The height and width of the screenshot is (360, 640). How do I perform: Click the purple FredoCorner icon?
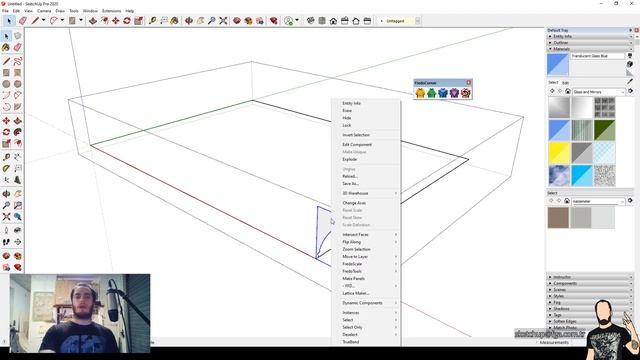tap(454, 93)
